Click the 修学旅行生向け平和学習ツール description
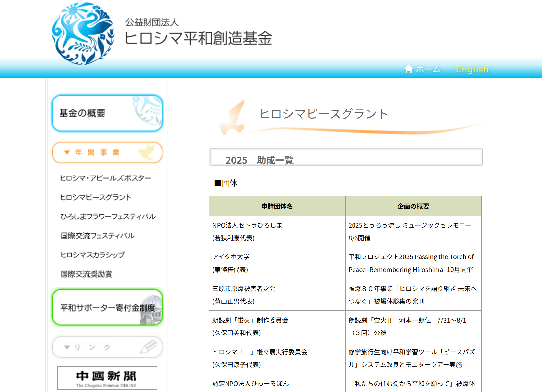Screen dimensions: 542x392 413,358
